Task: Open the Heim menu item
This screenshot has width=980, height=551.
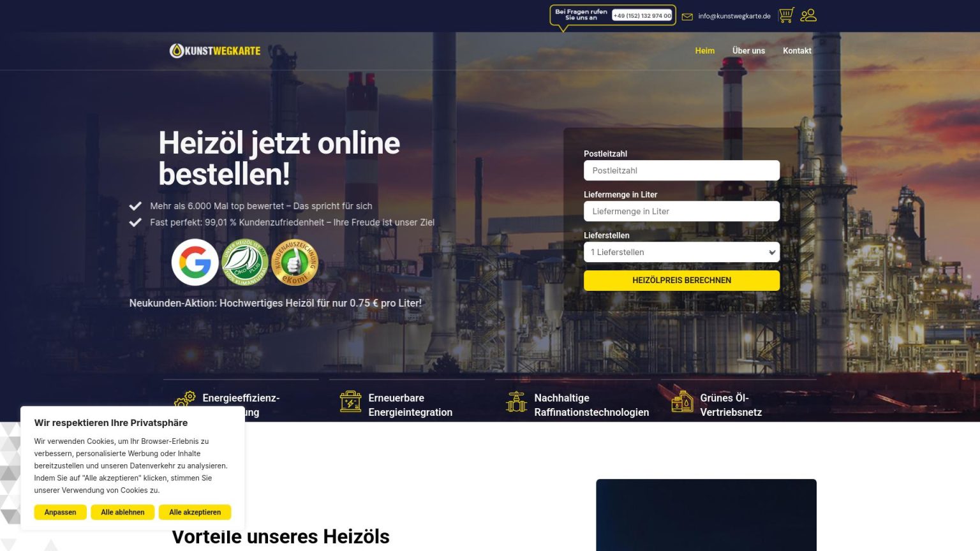Action: click(x=704, y=51)
